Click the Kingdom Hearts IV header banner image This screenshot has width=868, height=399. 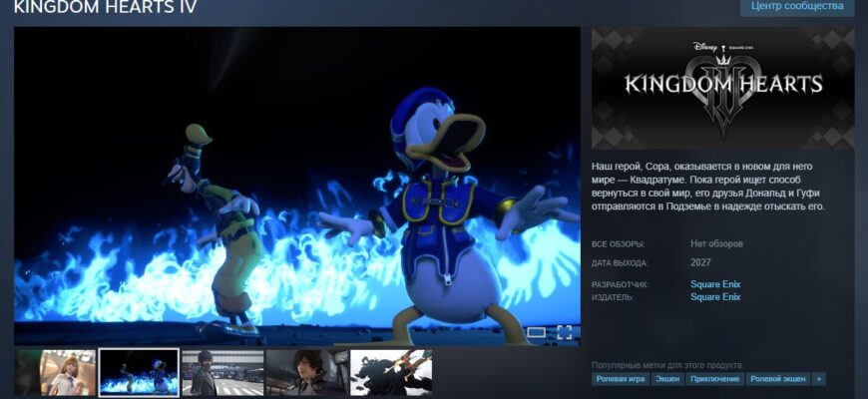coord(723,88)
